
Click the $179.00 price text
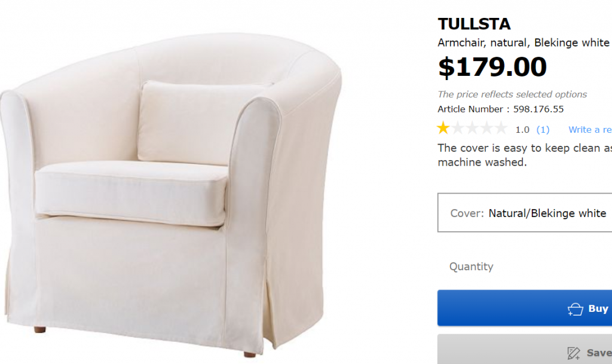point(492,67)
